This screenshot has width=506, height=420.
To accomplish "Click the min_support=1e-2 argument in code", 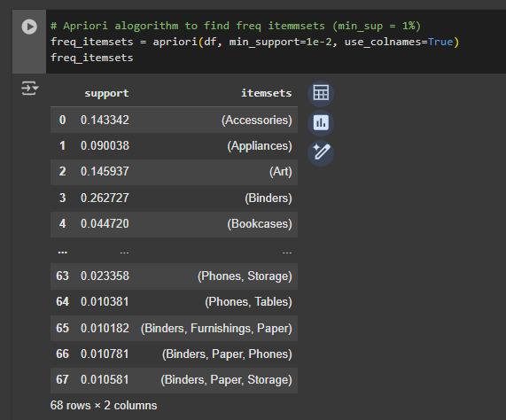I will [280, 42].
